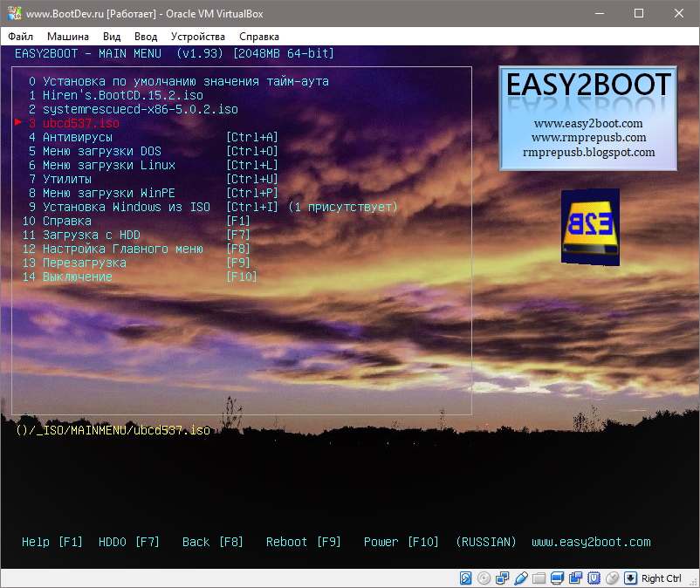Click rmprepusb.blogspot.com in the logo box
This screenshot has width=700, height=588.
point(588,152)
